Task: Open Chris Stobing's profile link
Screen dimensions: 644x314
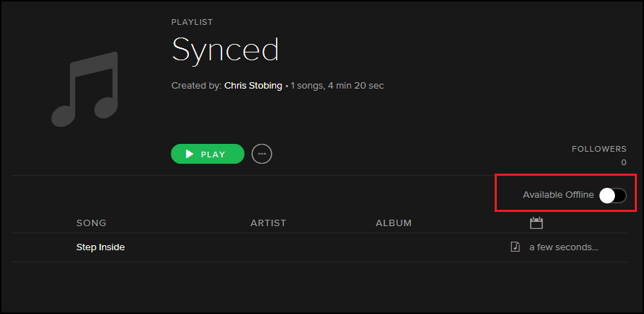Action: click(253, 86)
